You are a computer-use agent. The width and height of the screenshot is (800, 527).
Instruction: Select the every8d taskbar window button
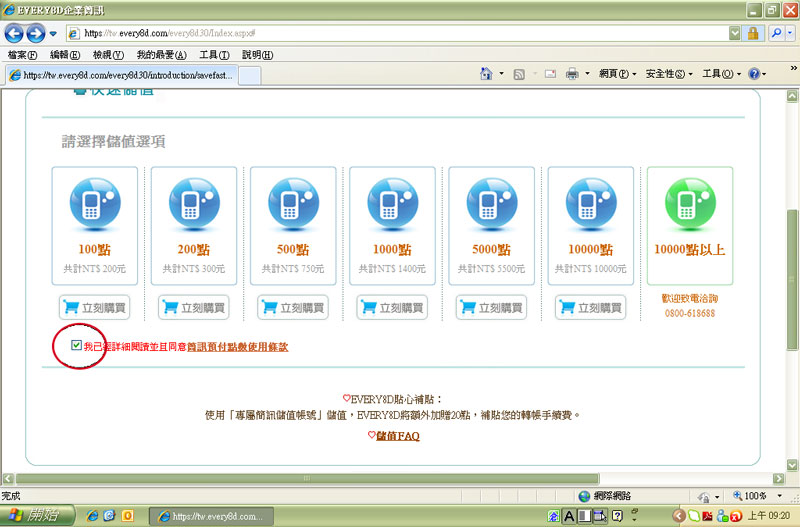tap(211, 516)
